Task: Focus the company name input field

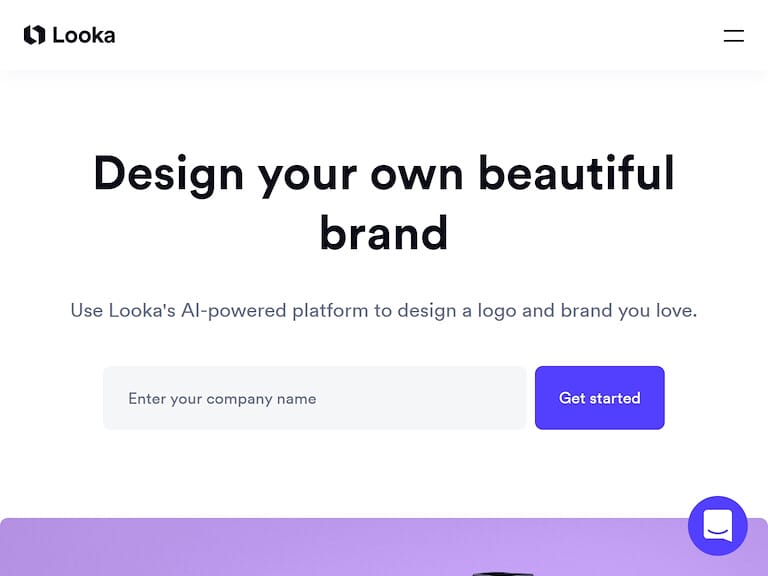Action: point(314,398)
